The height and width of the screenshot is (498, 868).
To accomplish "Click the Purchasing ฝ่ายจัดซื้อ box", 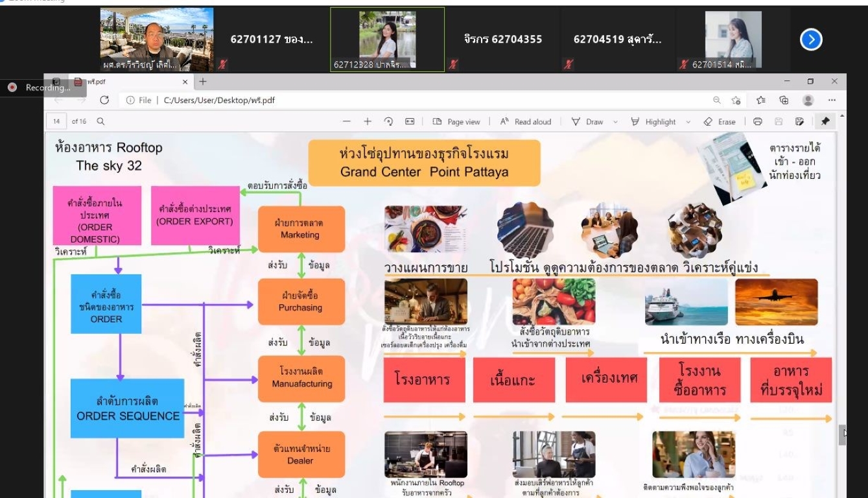I will tap(301, 302).
